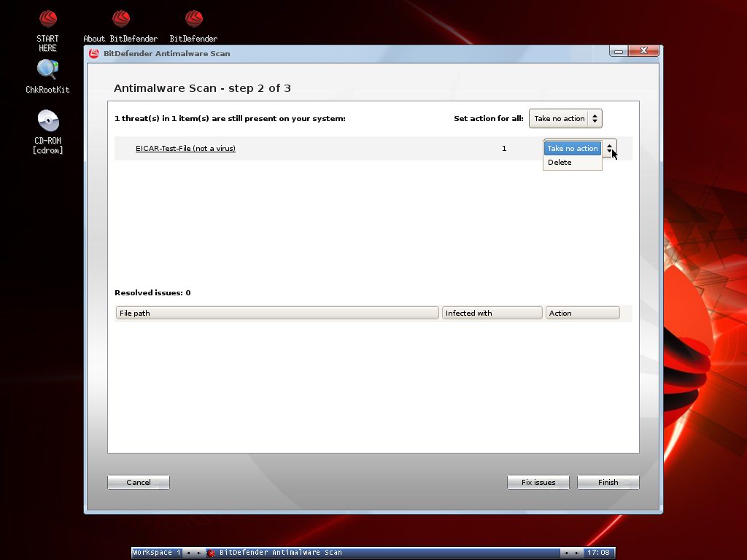Minimize the BitDefender Antimalware Scan window
Viewport: 747px width, 560px height.
[619, 51]
